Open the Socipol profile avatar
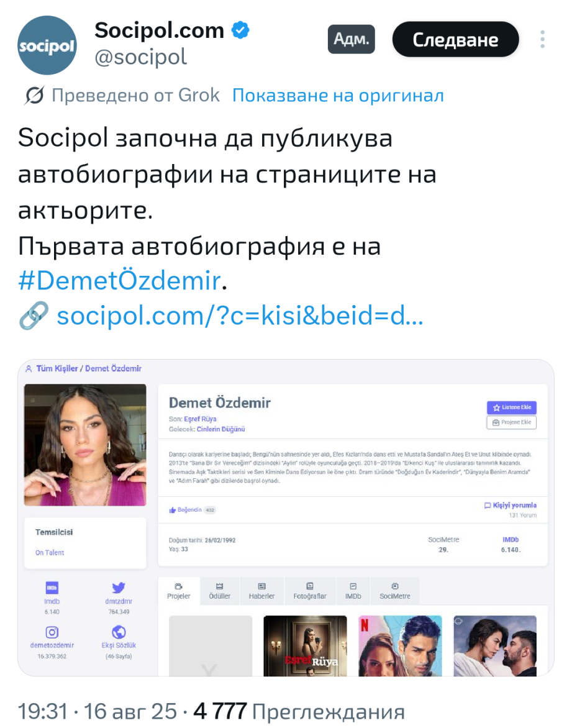The height and width of the screenshot is (728, 572). 47,45
